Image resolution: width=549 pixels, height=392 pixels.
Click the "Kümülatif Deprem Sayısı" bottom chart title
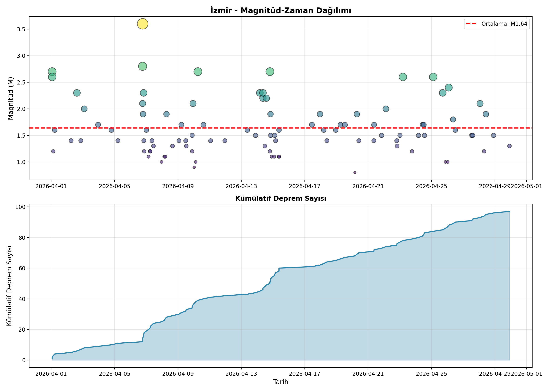[x=281, y=198]
